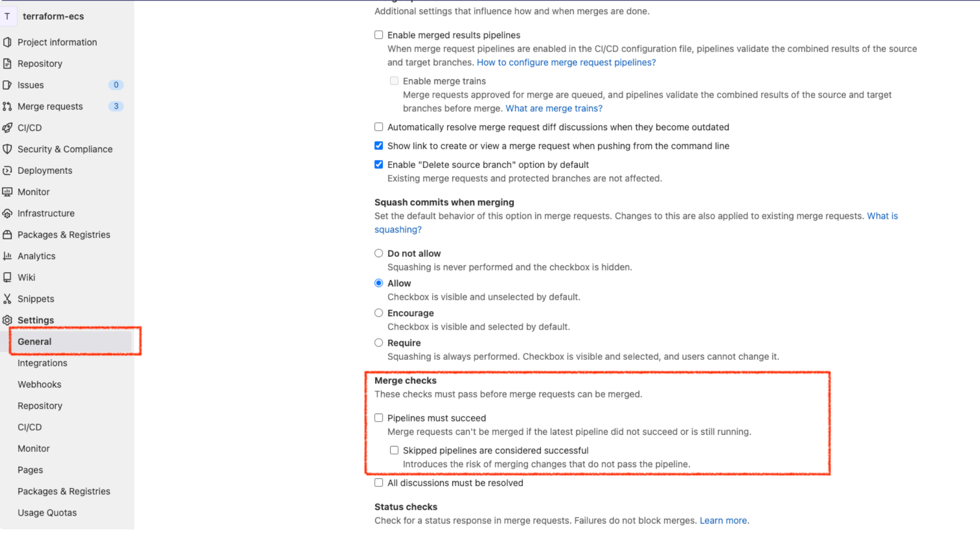Click the Merge requests count badge
This screenshot has height=556, width=980.
pyautogui.click(x=116, y=106)
